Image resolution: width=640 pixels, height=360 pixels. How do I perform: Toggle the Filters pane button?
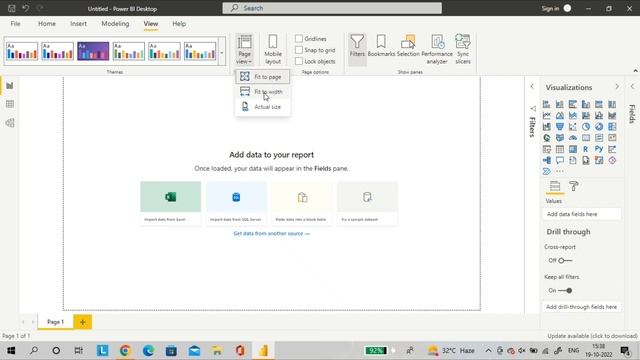pos(357,49)
